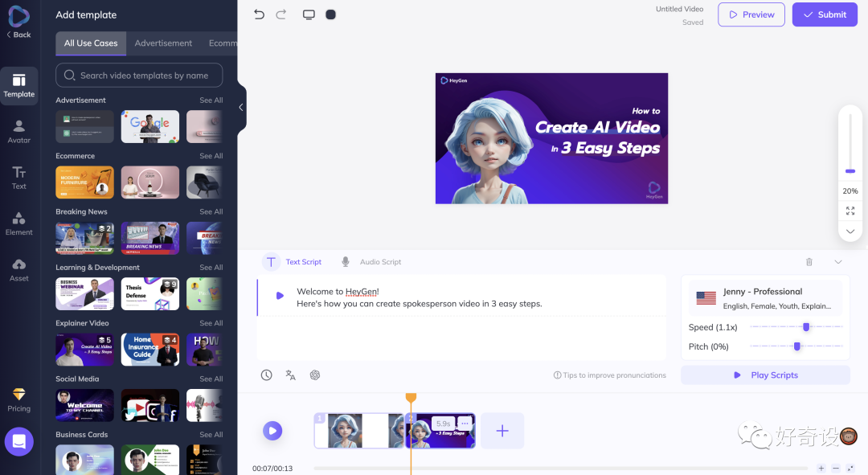Click the Preview button
This screenshot has height=475, width=868.
coord(751,14)
